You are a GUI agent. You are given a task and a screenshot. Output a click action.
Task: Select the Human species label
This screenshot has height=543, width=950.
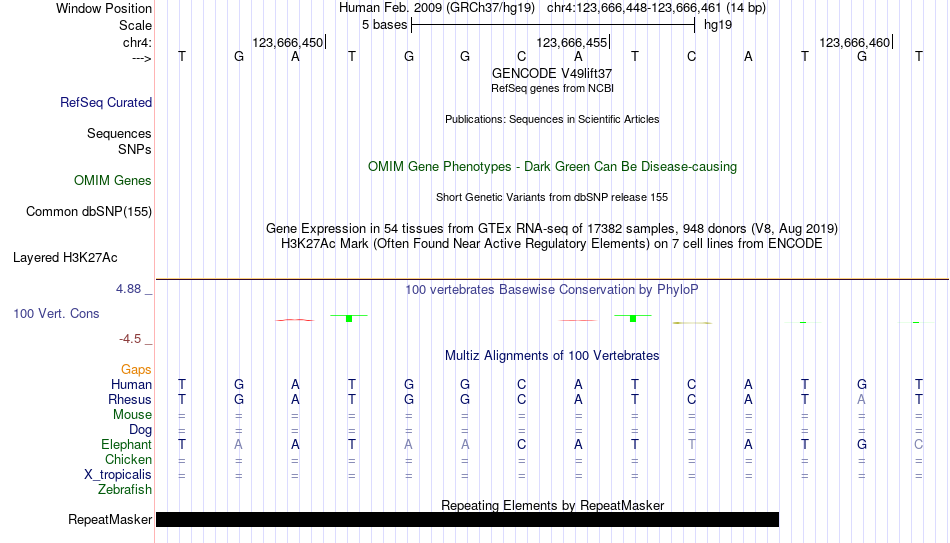tap(131, 385)
